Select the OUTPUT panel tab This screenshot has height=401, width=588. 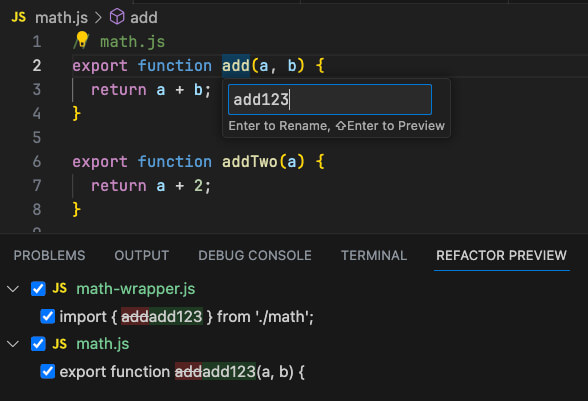(142, 255)
